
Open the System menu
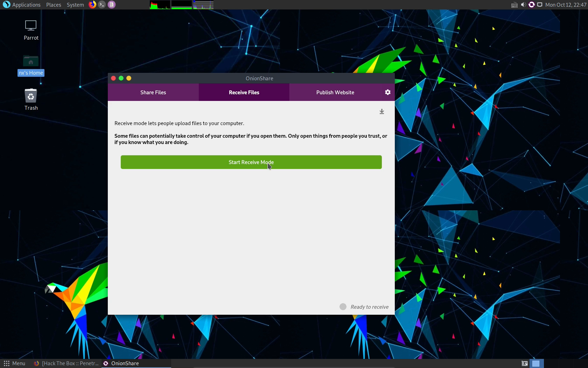(75, 5)
